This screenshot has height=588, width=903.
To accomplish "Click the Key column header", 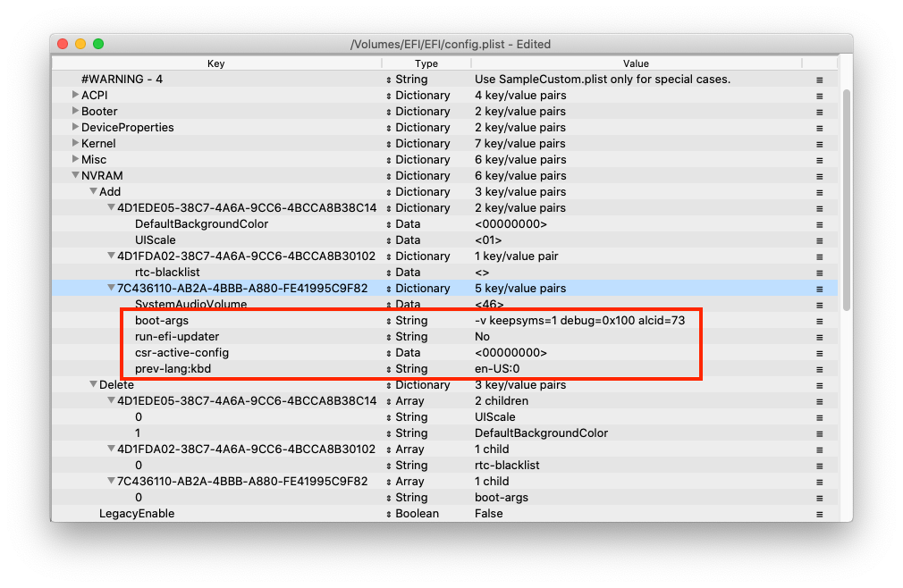I will tap(216, 63).
